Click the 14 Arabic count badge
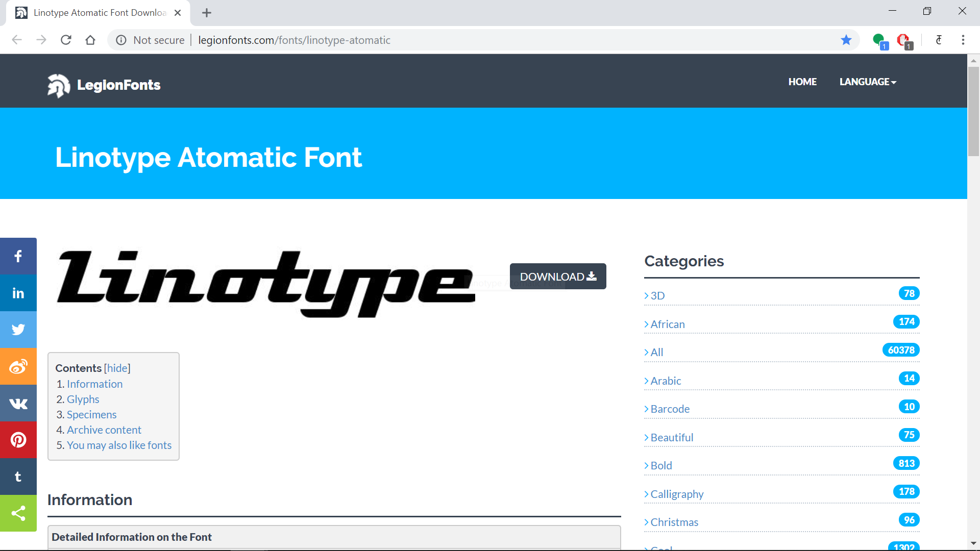Image resolution: width=980 pixels, height=551 pixels. 909,378
